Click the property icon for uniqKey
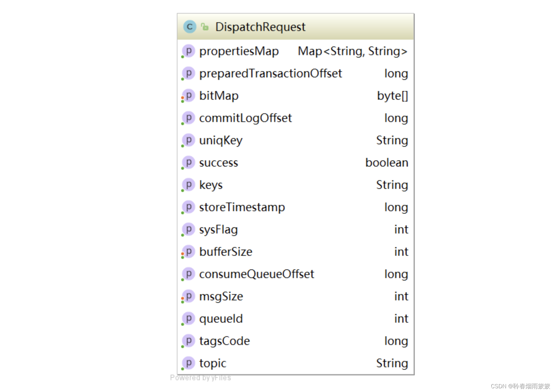This screenshot has height=392, width=555. pyautogui.click(x=188, y=140)
